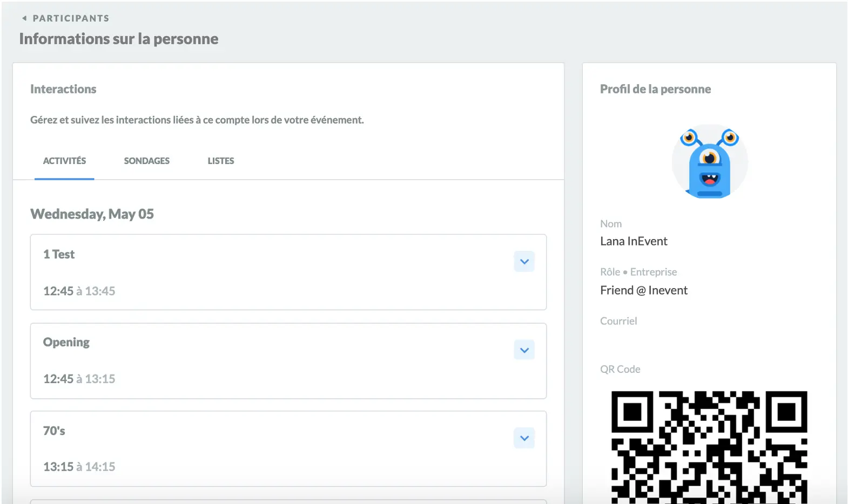Click the 'Interactions' section heading
Viewport: 848px width, 504px height.
63,89
